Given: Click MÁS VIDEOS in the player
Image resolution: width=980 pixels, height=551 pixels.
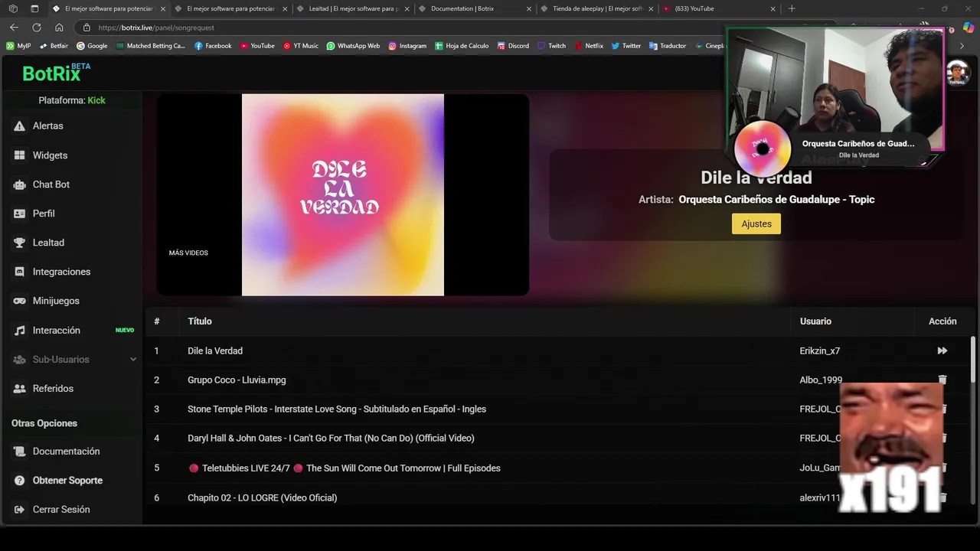Looking at the screenshot, I should coord(188,253).
